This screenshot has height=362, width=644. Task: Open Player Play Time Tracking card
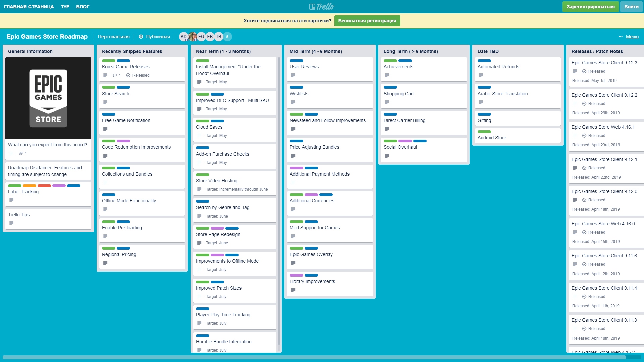pos(235,317)
